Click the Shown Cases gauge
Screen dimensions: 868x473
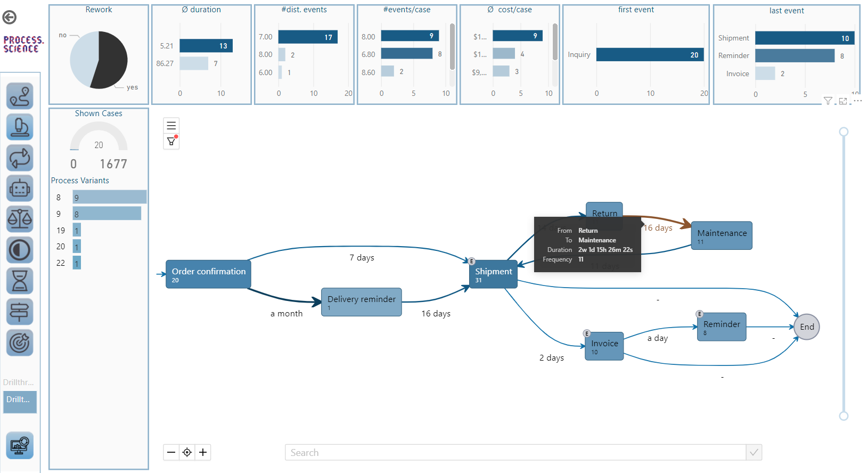pyautogui.click(x=99, y=137)
